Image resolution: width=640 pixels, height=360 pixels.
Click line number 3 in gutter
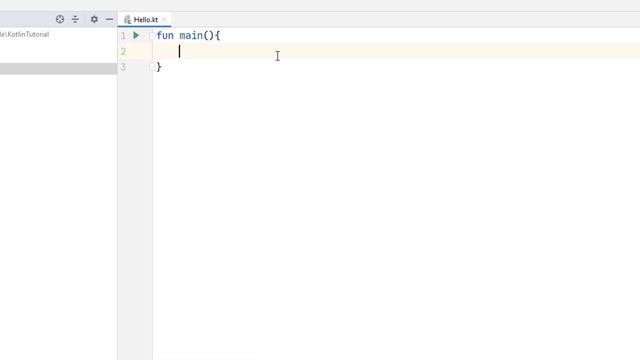click(123, 67)
